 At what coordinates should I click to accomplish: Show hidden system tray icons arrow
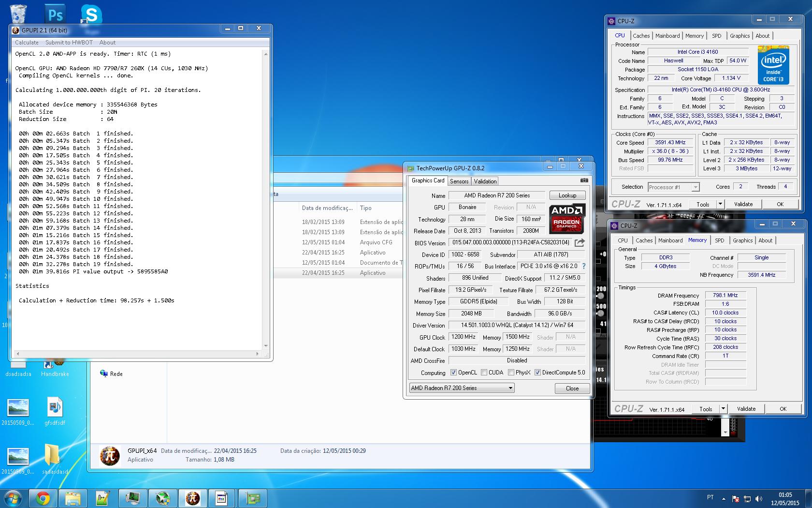pos(724,498)
